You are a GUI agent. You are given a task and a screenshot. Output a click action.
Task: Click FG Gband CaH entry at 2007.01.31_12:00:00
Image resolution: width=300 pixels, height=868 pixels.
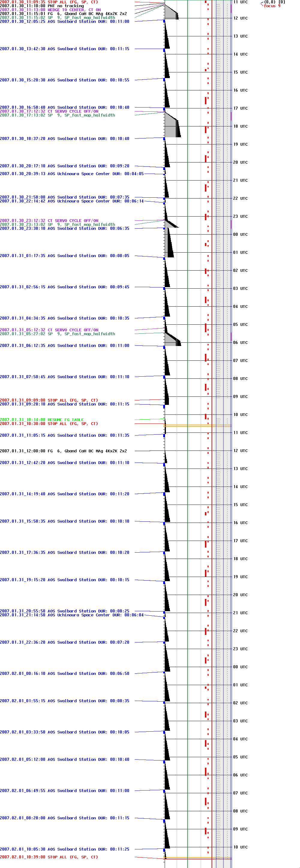(63, 451)
